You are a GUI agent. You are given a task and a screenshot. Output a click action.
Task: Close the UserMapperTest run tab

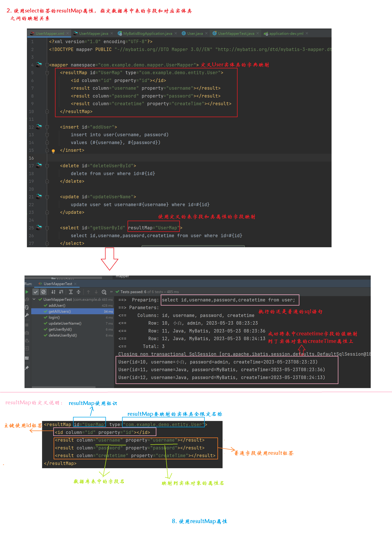[x=75, y=284]
